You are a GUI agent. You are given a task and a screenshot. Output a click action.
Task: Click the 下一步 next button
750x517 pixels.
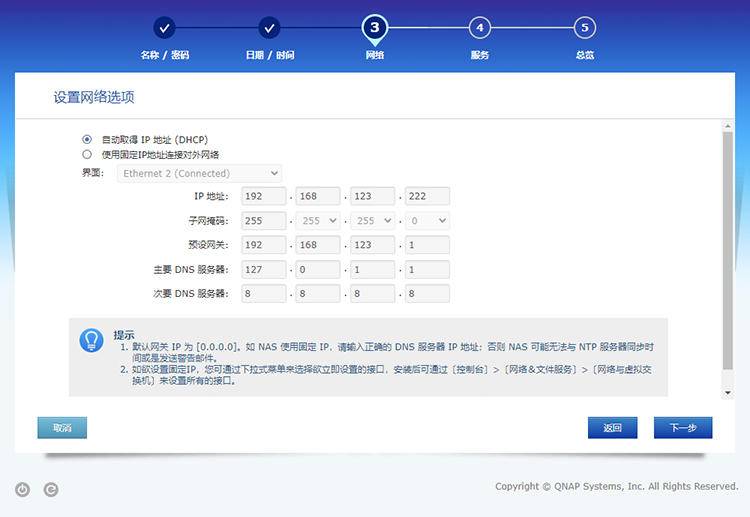pos(683,428)
